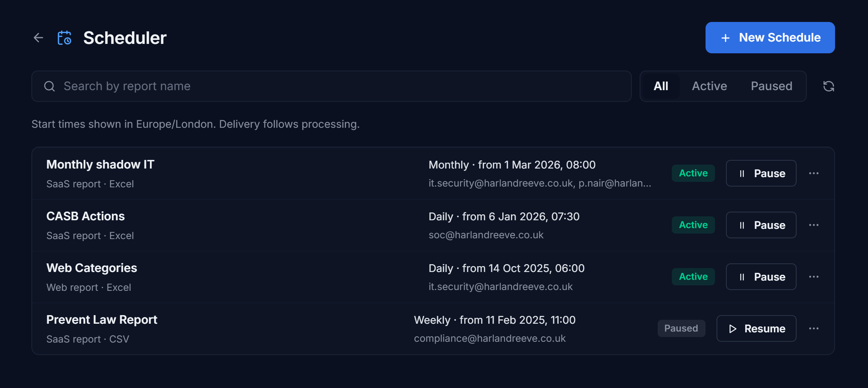Pause the Monthly shadow IT schedule
Screen dimensions: 868x388
click(x=761, y=173)
